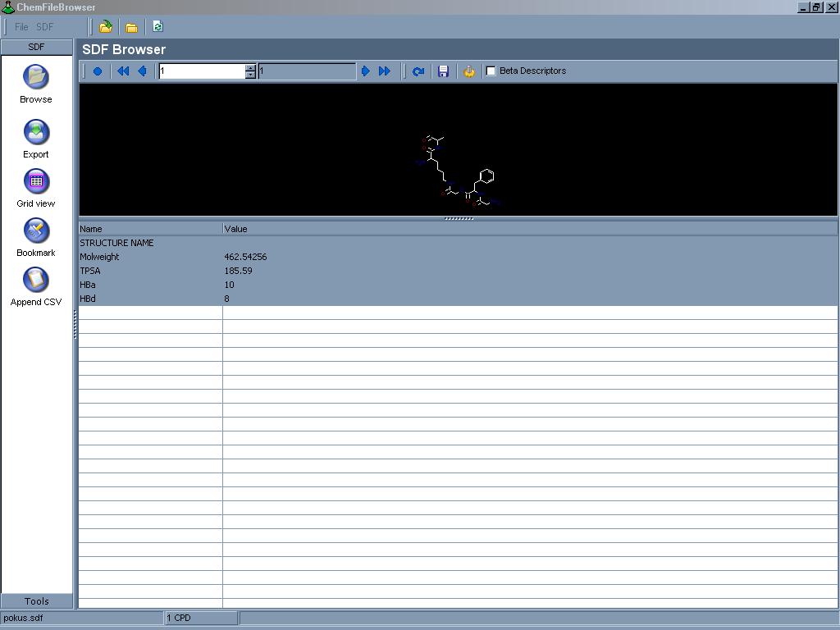The width and height of the screenshot is (840, 630).
Task: Open Grid view from sidebar
Action: click(x=36, y=181)
